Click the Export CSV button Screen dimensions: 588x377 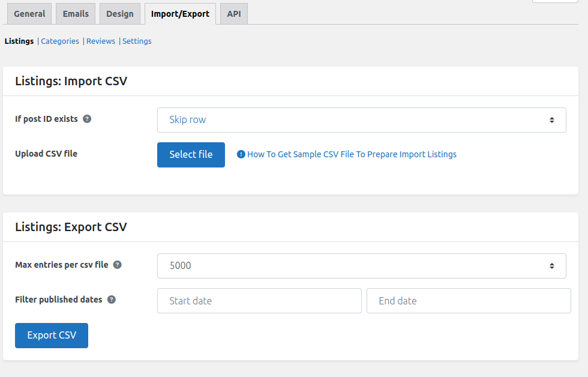pyautogui.click(x=52, y=336)
